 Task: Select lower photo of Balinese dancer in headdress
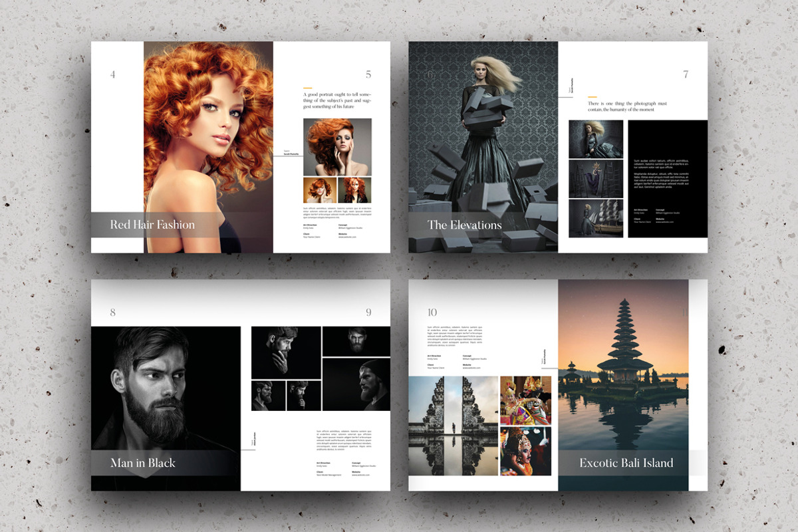(x=525, y=452)
